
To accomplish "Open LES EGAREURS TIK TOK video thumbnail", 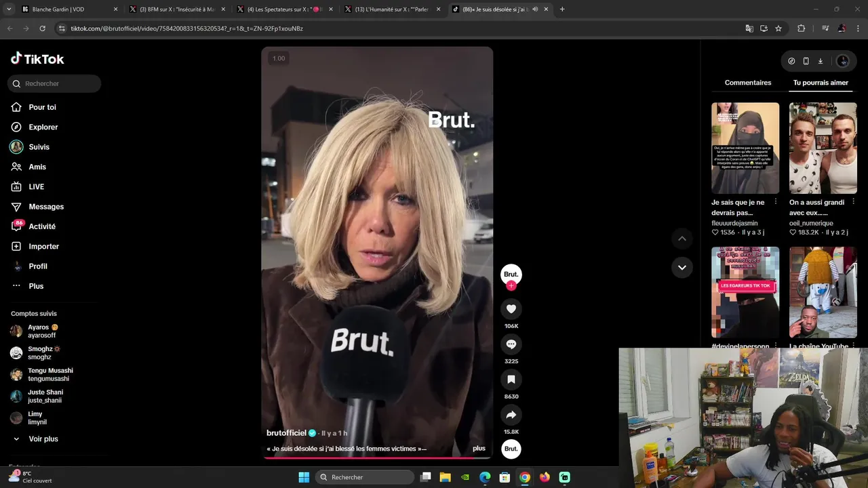I will coord(745,292).
